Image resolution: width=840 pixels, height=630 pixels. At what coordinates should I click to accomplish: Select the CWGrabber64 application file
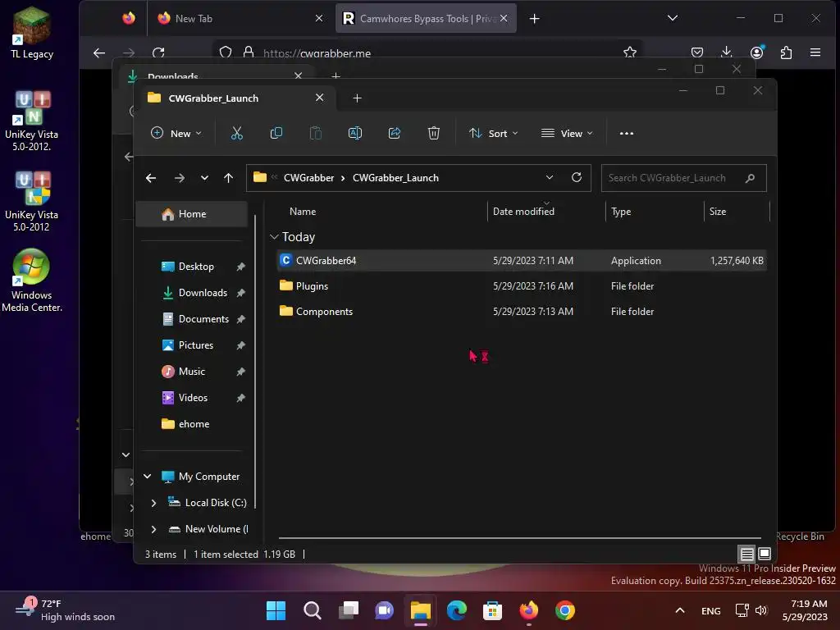click(522, 260)
